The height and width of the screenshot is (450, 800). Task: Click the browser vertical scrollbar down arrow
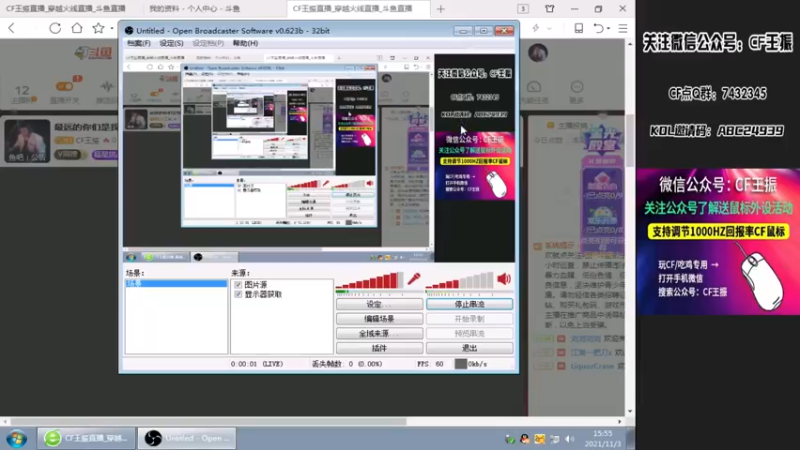(630, 411)
